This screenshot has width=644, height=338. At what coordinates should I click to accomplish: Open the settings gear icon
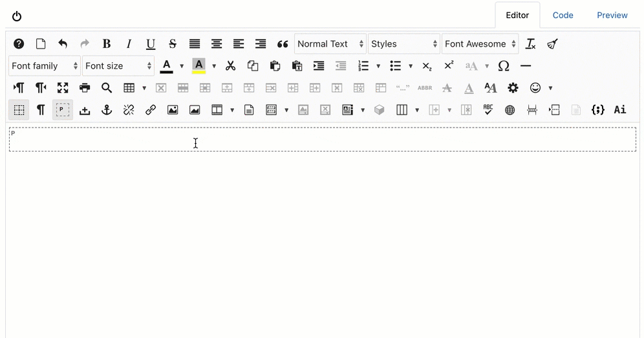(513, 87)
